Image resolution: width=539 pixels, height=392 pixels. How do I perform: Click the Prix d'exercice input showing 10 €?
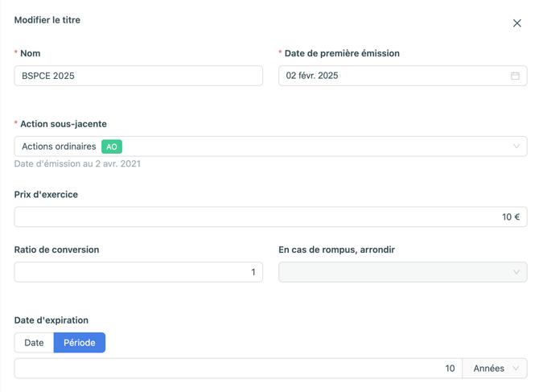click(270, 217)
